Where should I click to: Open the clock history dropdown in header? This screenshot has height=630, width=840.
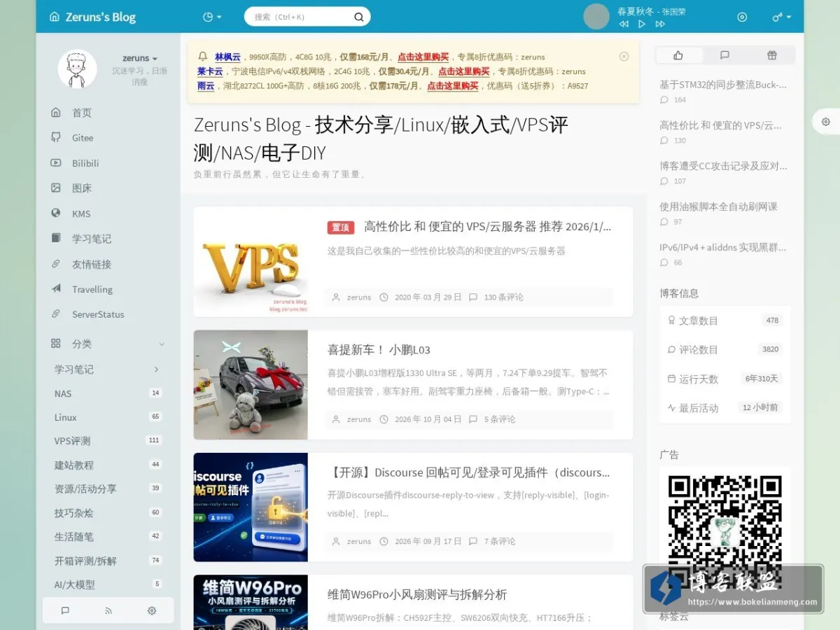coord(211,17)
